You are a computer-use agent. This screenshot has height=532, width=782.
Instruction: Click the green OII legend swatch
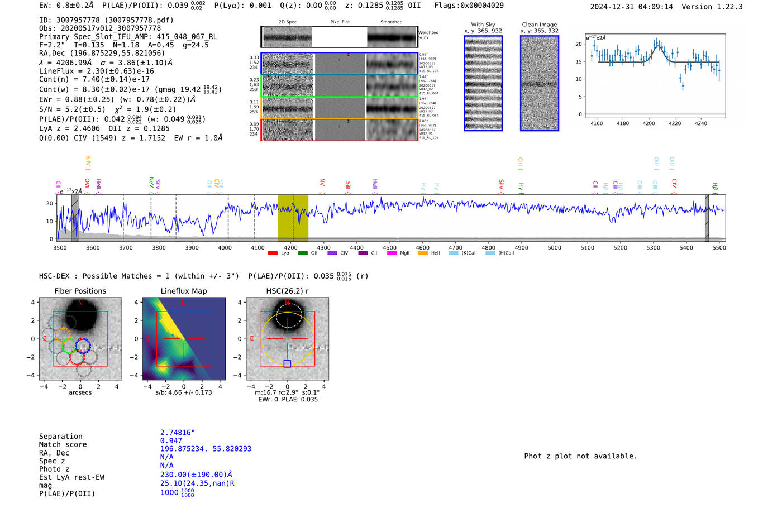pos(303,253)
